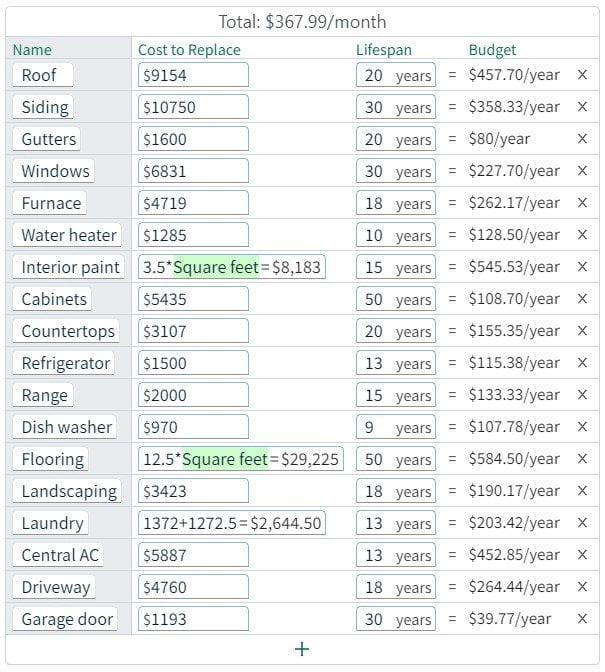The image size is (605, 672).
Task: Click the Square feet variable in Flooring
Action: (x=225, y=459)
